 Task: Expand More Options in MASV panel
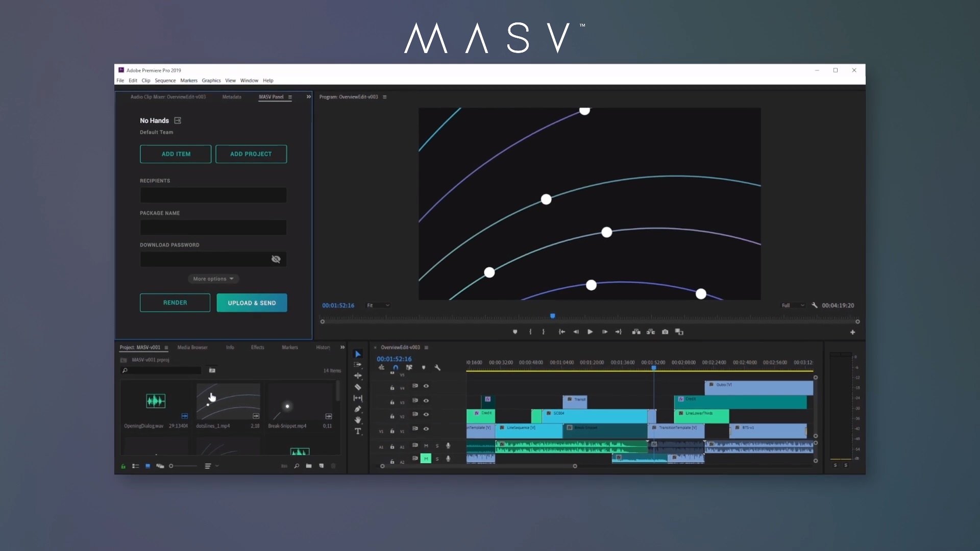pos(213,279)
